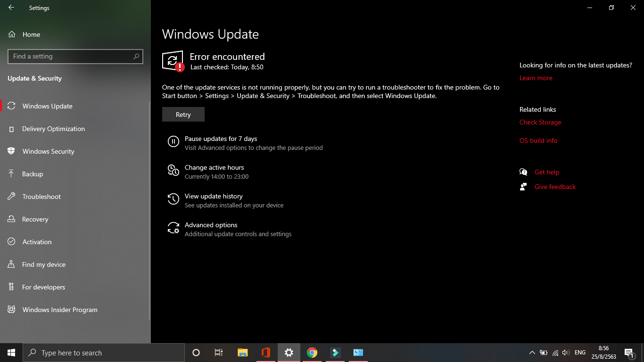Click the Windows Insider Program cat icon

point(12,310)
